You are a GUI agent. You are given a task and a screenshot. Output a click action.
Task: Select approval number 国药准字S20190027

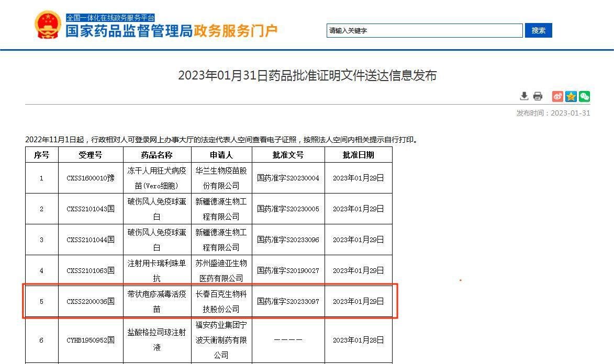pyautogui.click(x=288, y=271)
